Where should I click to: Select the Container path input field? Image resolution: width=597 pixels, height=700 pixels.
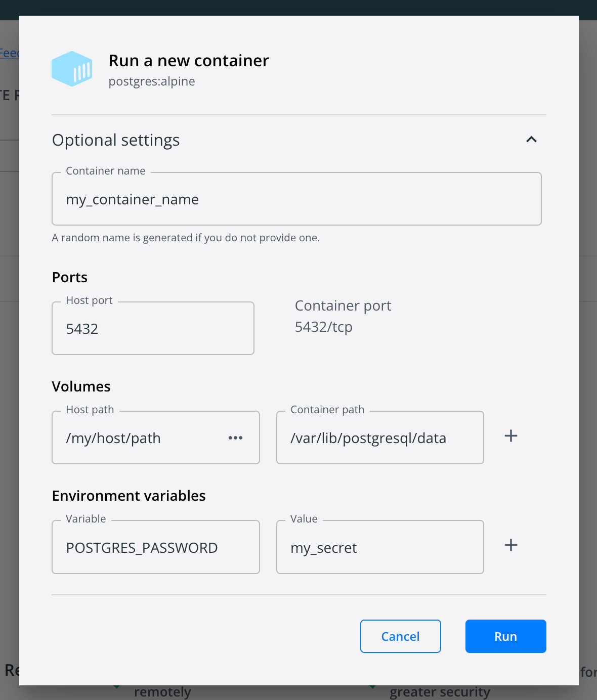click(380, 438)
